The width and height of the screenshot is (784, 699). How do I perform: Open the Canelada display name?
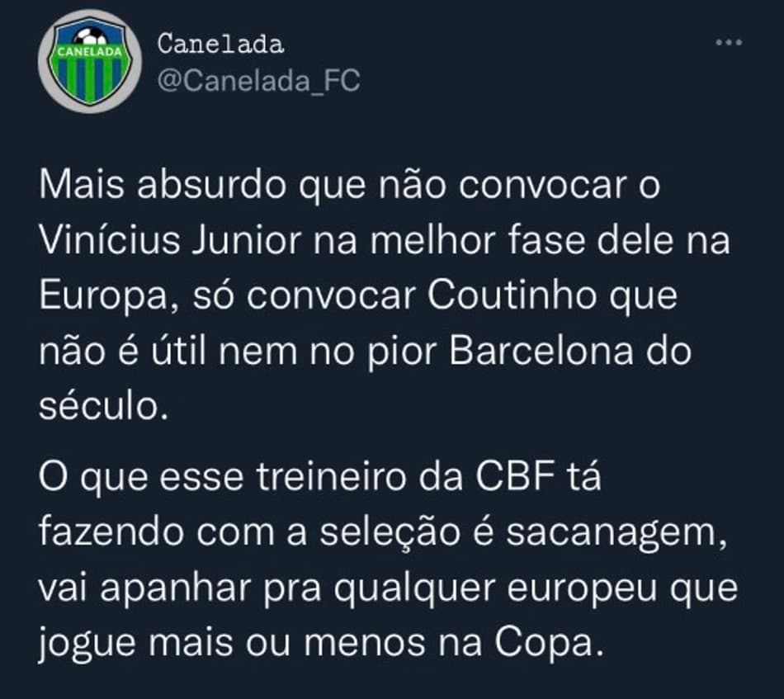[x=220, y=44]
